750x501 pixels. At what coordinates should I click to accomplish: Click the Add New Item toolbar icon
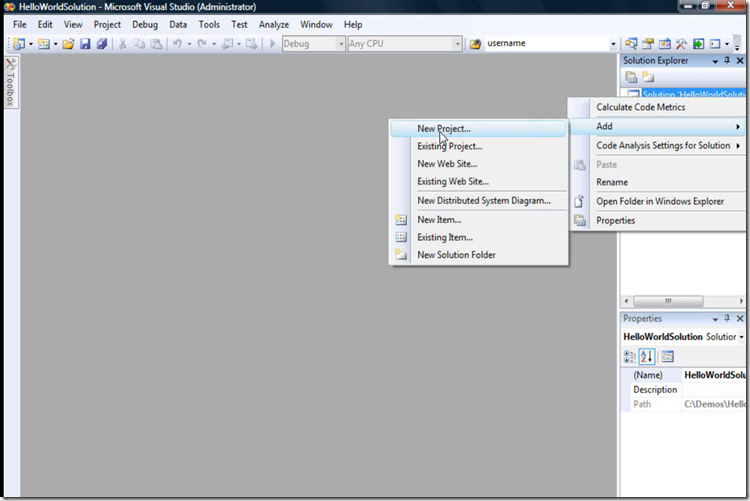44,44
